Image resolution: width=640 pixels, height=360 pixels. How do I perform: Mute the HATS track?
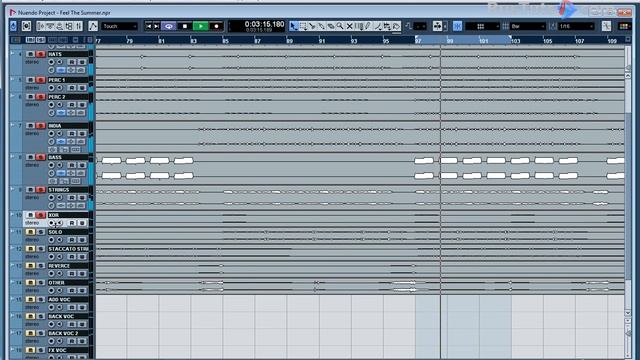coord(31,54)
